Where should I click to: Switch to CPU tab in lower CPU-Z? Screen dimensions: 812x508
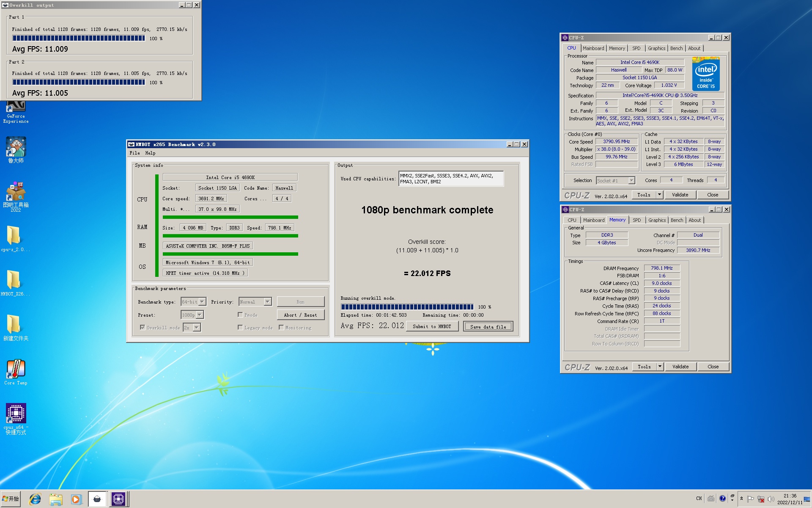point(572,220)
